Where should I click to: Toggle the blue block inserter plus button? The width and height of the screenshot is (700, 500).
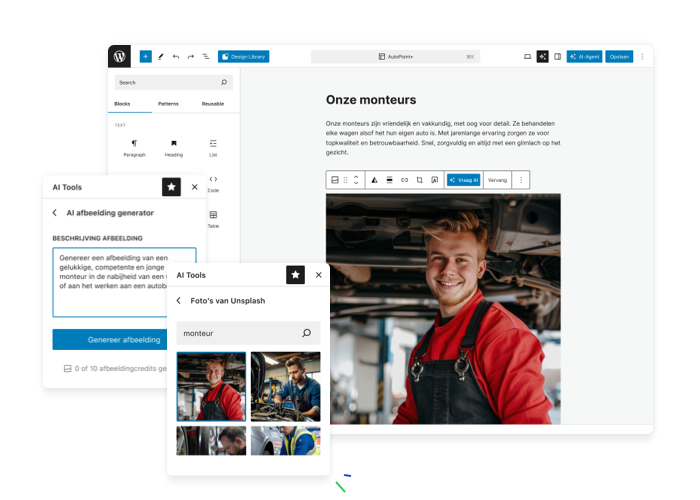[x=146, y=57]
